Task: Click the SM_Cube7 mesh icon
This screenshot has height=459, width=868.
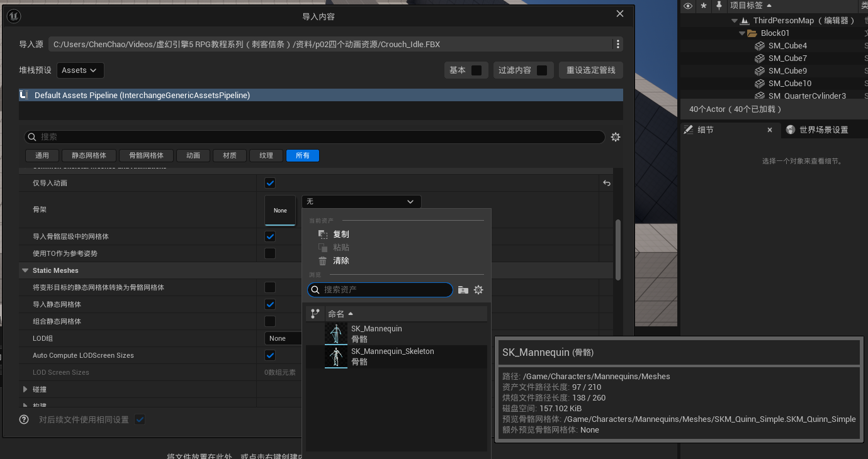Action: [x=760, y=58]
